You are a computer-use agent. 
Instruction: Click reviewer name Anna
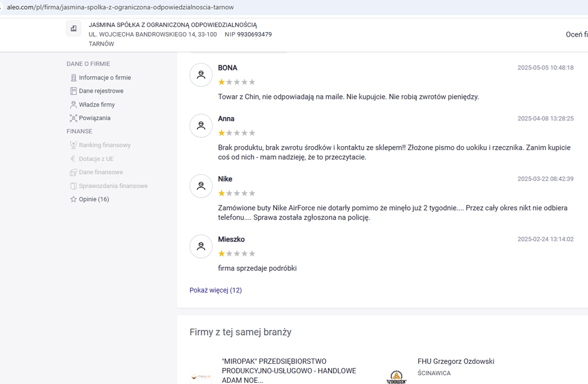coord(226,119)
